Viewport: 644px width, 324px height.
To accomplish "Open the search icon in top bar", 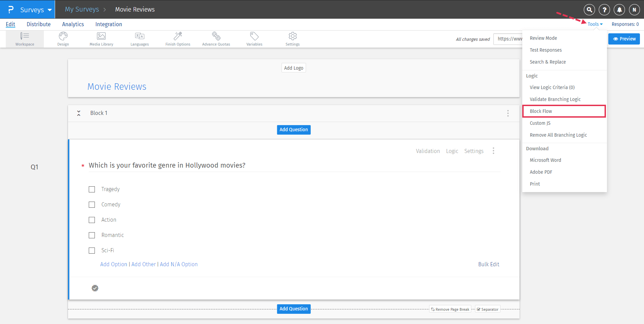I will [589, 10].
